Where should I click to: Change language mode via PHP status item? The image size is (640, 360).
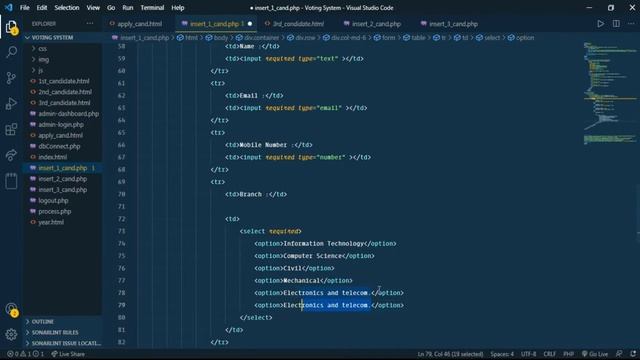tap(568, 354)
